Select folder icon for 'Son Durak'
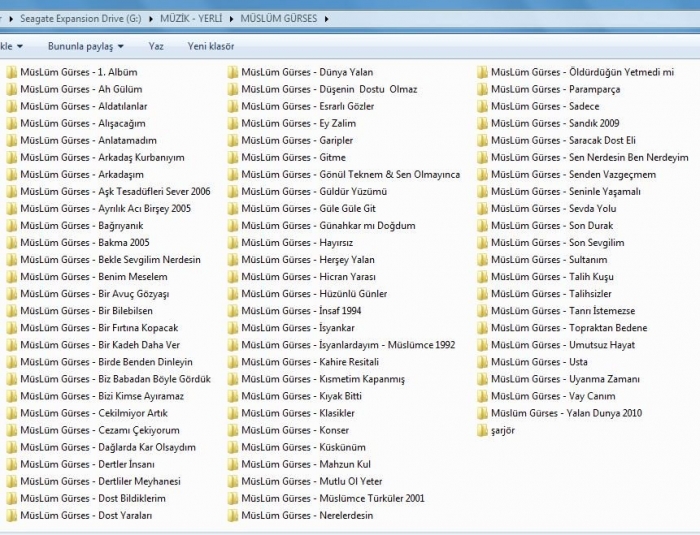The image size is (700, 535). tap(482, 226)
